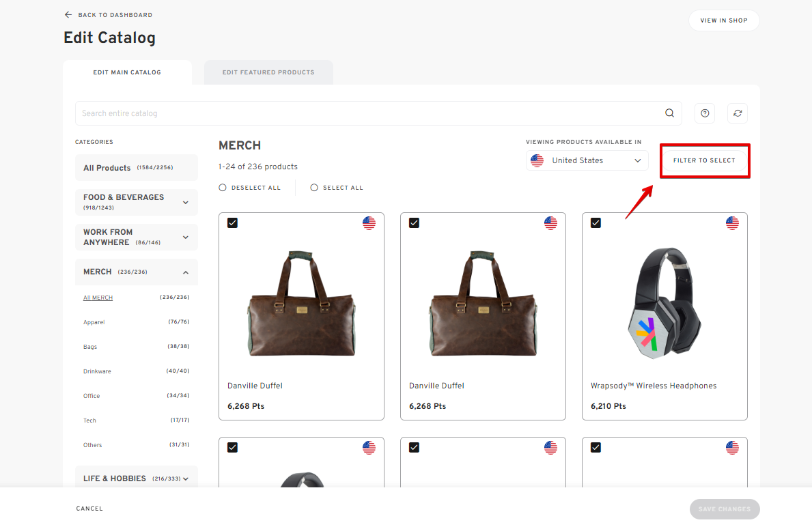812x529 pixels.
Task: Uncheck the first Danville Duffel checkbox
Action: [x=232, y=223]
